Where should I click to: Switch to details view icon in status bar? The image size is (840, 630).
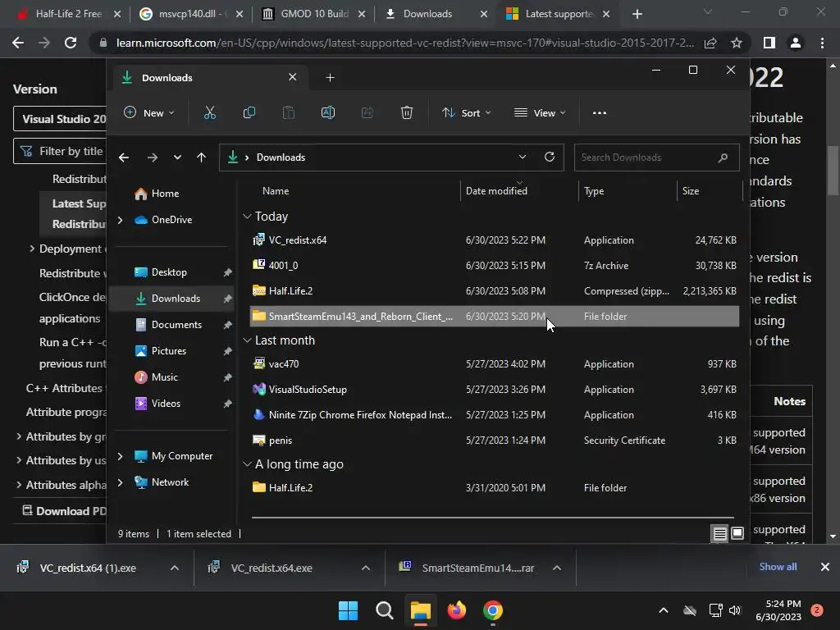pos(719,533)
